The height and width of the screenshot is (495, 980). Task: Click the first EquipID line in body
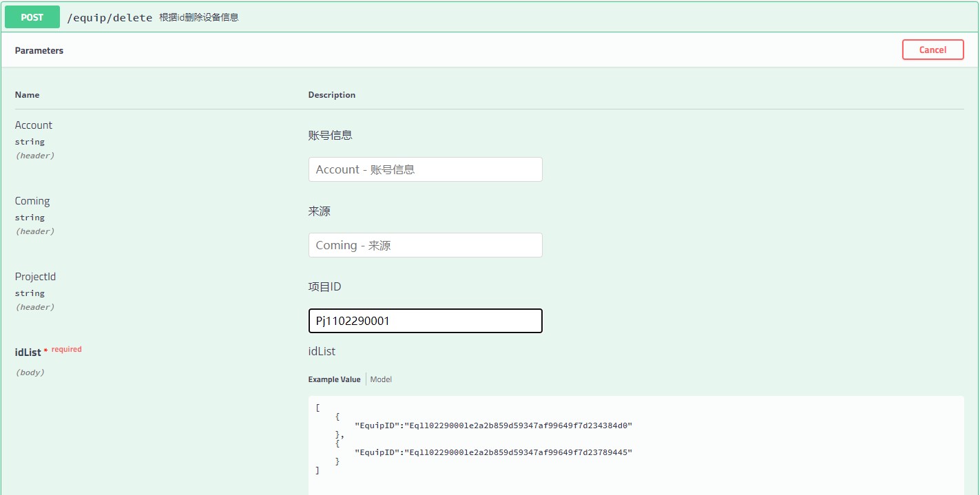pyautogui.click(x=492, y=425)
